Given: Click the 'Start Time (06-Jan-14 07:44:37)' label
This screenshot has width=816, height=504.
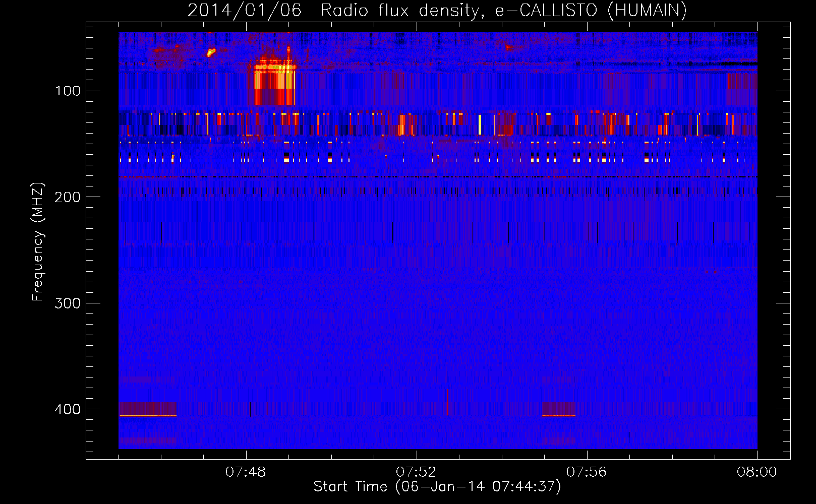Looking at the screenshot, I should pyautogui.click(x=437, y=487).
